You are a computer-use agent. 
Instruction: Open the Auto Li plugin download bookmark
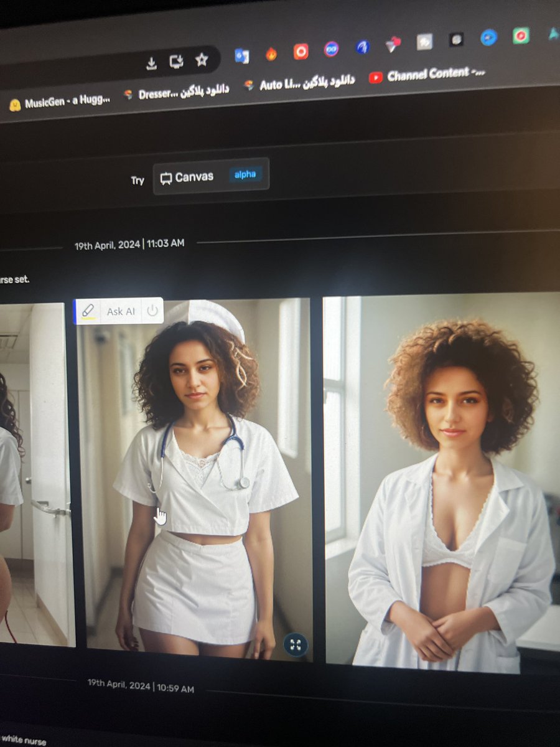[299, 82]
